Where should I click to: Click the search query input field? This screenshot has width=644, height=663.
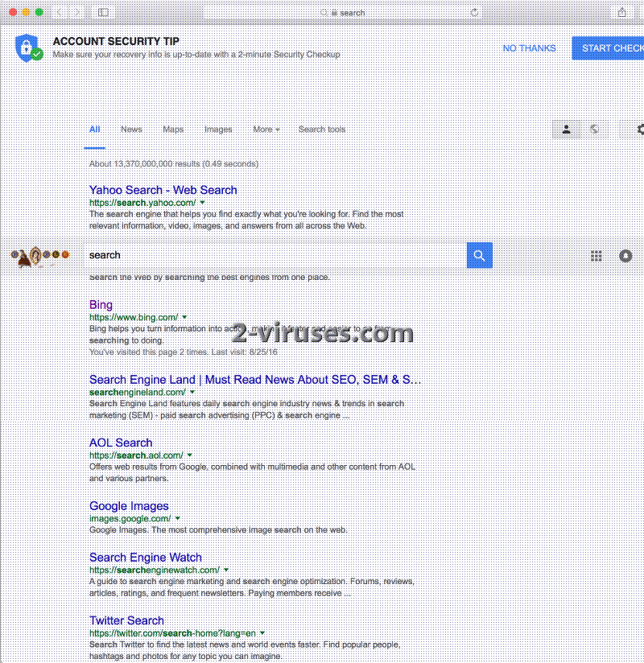point(277,255)
